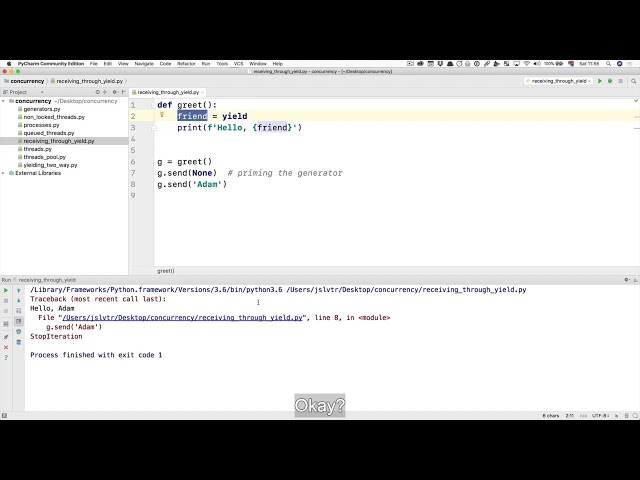Image resolution: width=640 pixels, height=480 pixels.
Task: Select the receiving_through_yield.py editor tab
Action: coord(168,92)
